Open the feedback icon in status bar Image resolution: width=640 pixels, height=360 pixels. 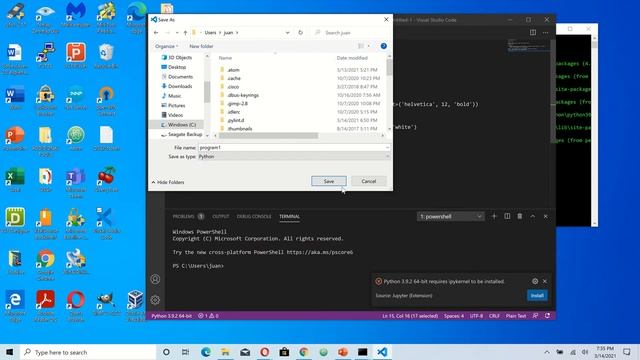pyautogui.click(x=535, y=316)
